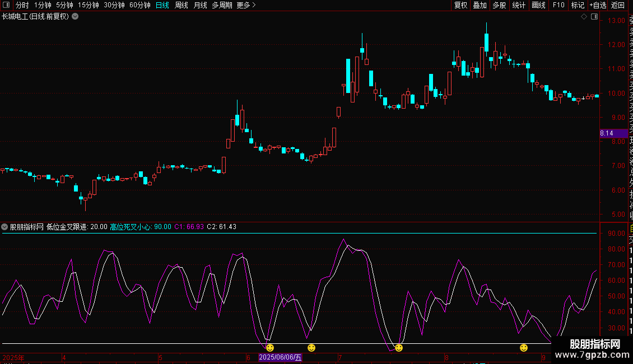Click the smiley signal marker before September
The image size is (633, 364).
[524, 348]
